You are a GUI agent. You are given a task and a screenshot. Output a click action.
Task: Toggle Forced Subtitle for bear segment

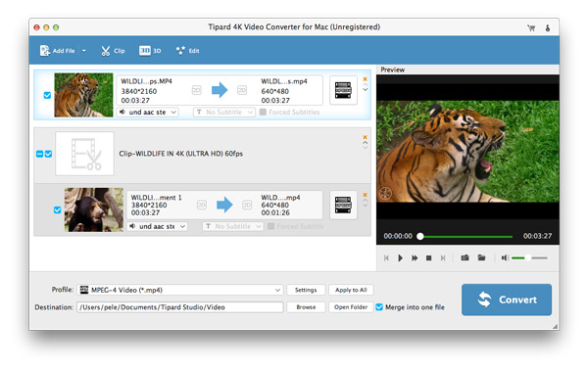[271, 226]
